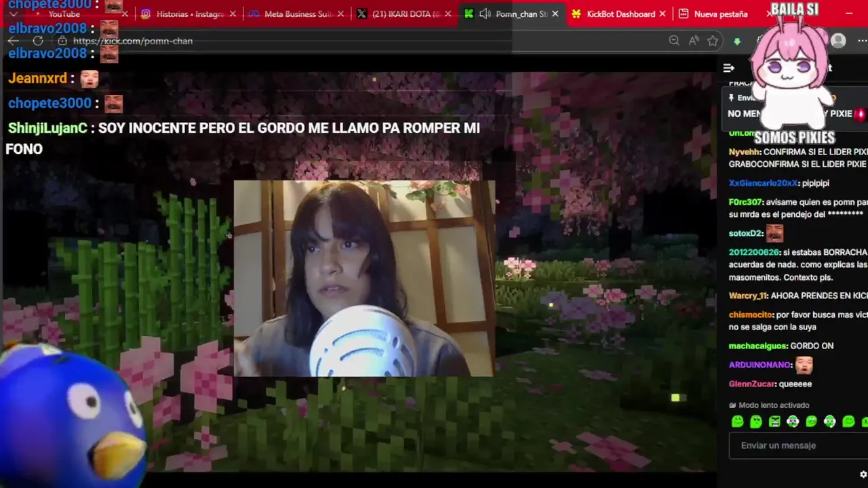Click the slow mode icon
The width and height of the screenshot is (868, 488).
[732, 405]
